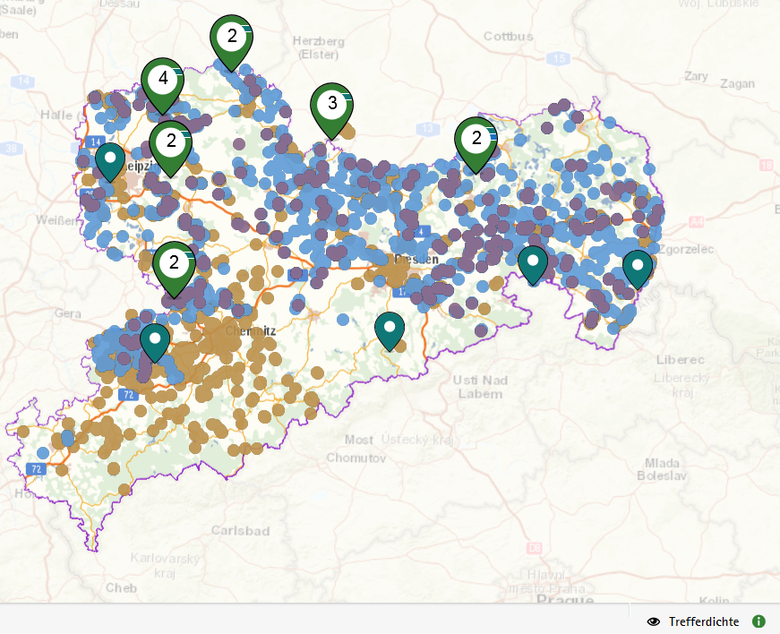Click the Usti Nad Labem map label
Screen dimensions: 780x634
480,386
